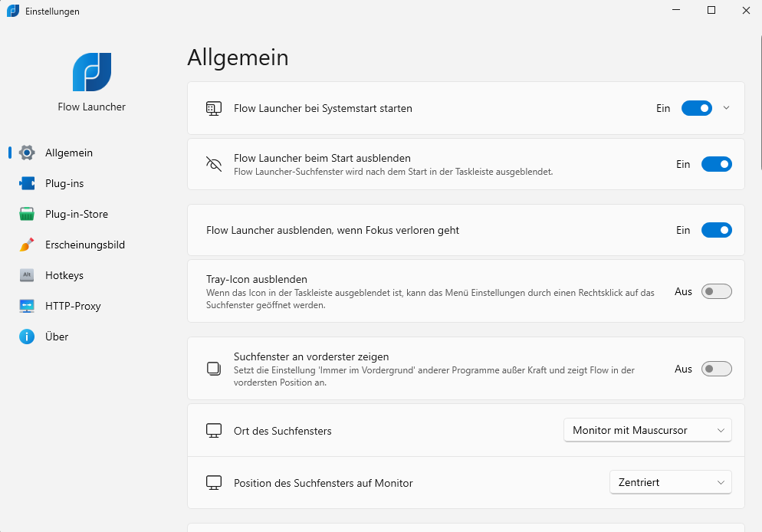Image resolution: width=762 pixels, height=532 pixels.
Task: Click the Flow Launcher taskbar title icon
Action: pyautogui.click(x=12, y=11)
